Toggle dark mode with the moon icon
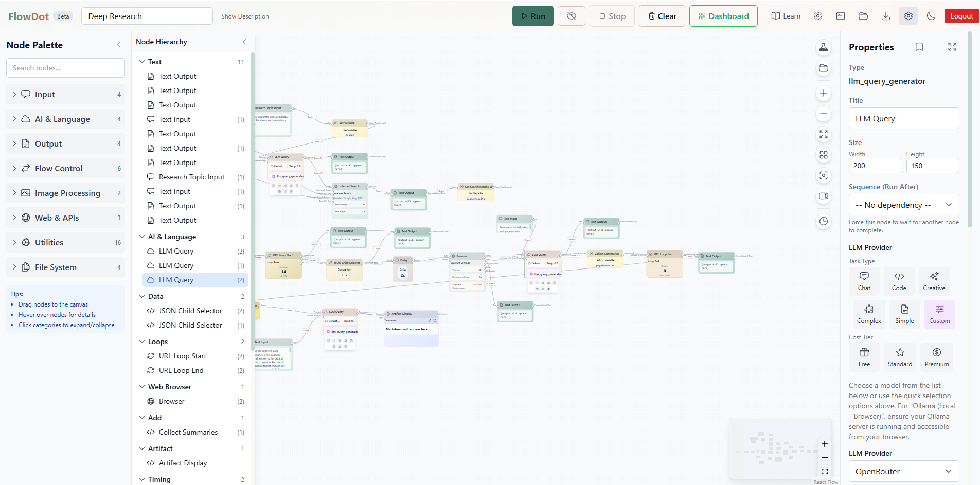The width and height of the screenshot is (980, 485). (931, 16)
